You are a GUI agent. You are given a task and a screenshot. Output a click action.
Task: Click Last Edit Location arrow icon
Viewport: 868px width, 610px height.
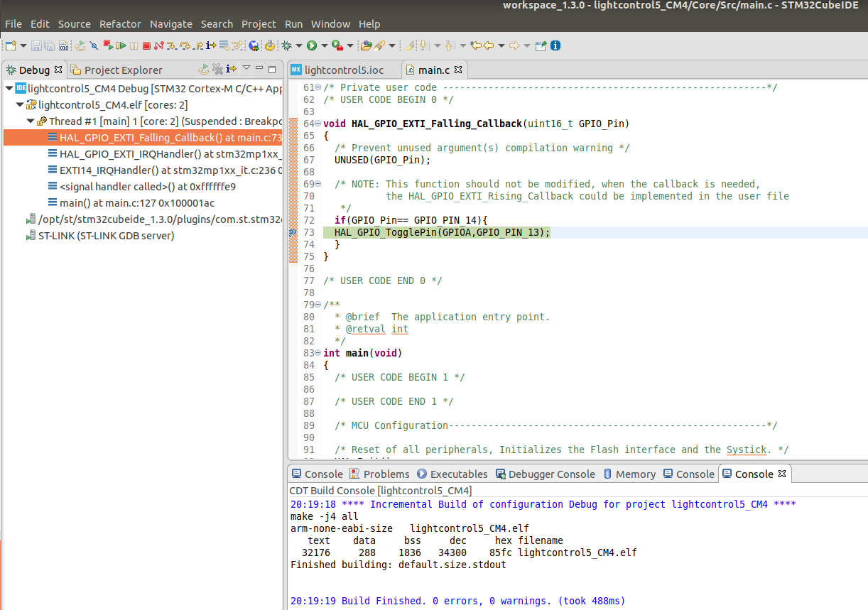click(476, 45)
